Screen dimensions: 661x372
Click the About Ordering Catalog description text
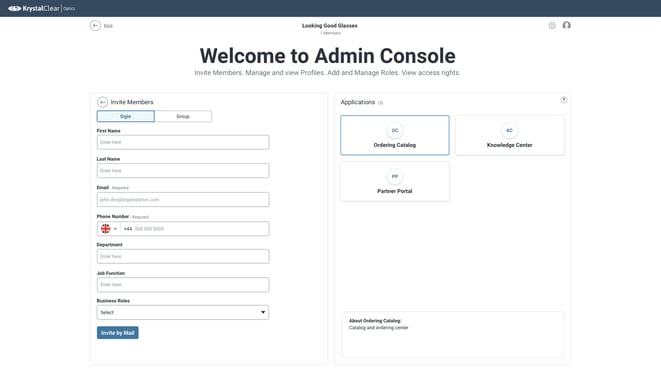379,328
